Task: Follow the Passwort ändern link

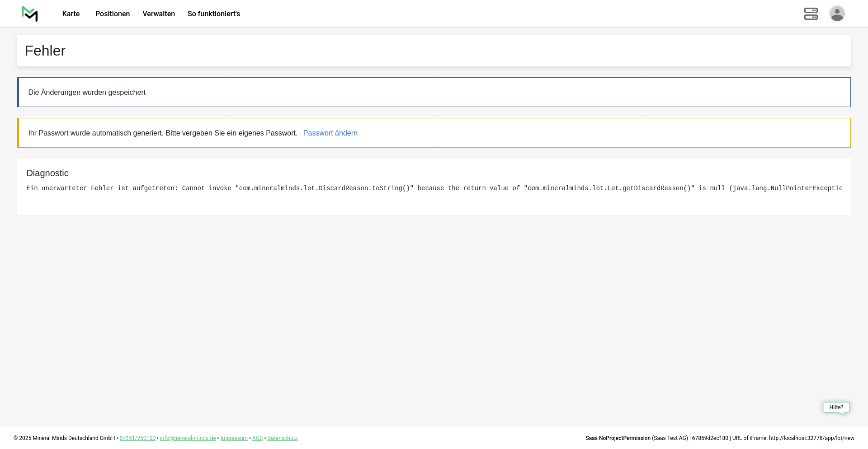Action: (x=330, y=133)
